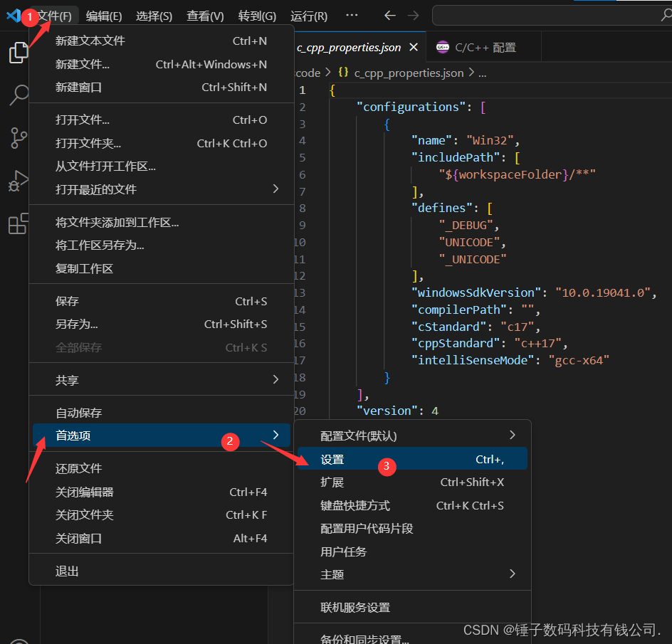
Task: Click the top search input field
Action: [552, 14]
